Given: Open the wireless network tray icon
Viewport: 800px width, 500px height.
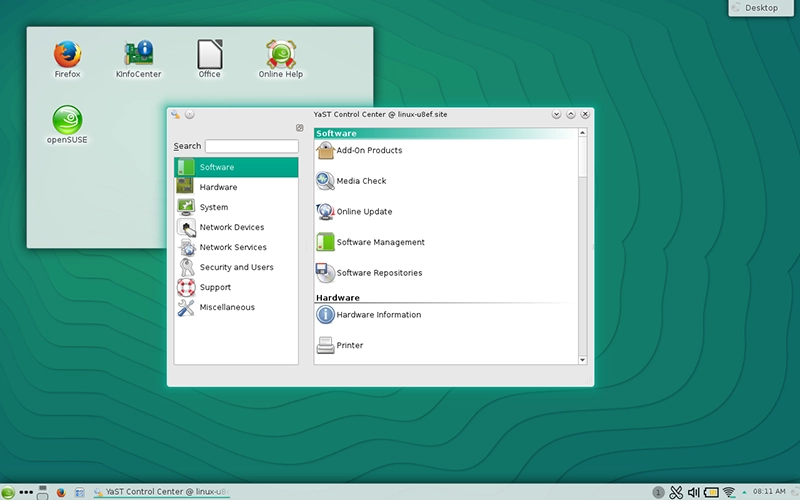Looking at the screenshot, I should point(729,492).
